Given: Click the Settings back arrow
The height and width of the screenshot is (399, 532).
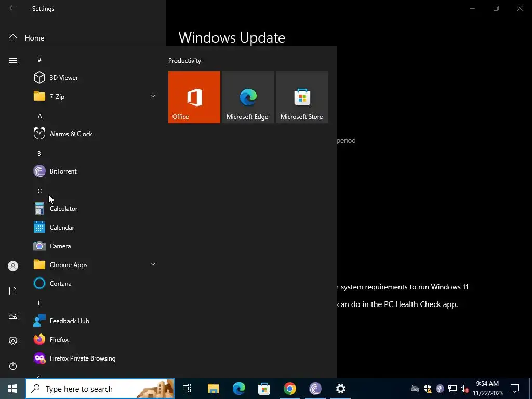Looking at the screenshot, I should (12, 8).
